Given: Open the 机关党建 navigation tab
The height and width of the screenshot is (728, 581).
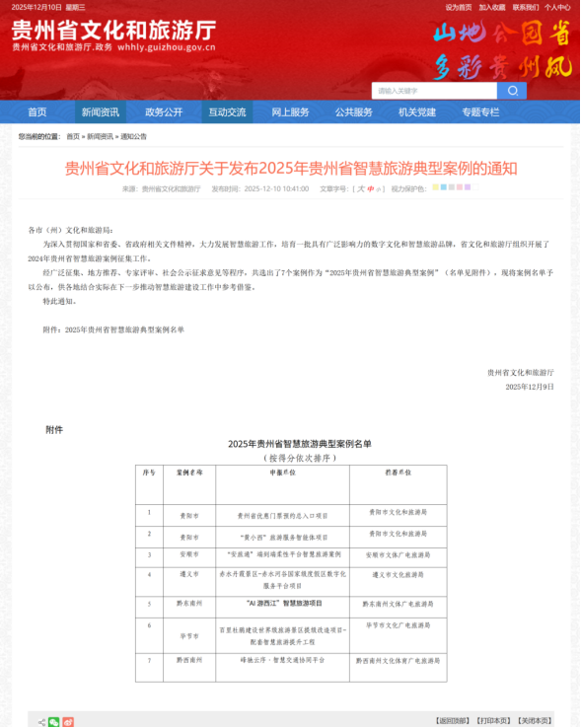Looking at the screenshot, I should 417,111.
